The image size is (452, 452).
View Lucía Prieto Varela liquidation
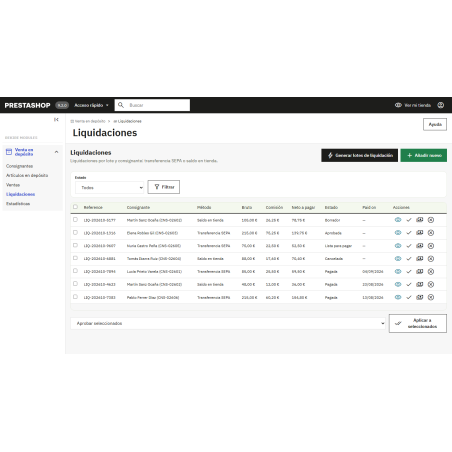tap(398, 271)
